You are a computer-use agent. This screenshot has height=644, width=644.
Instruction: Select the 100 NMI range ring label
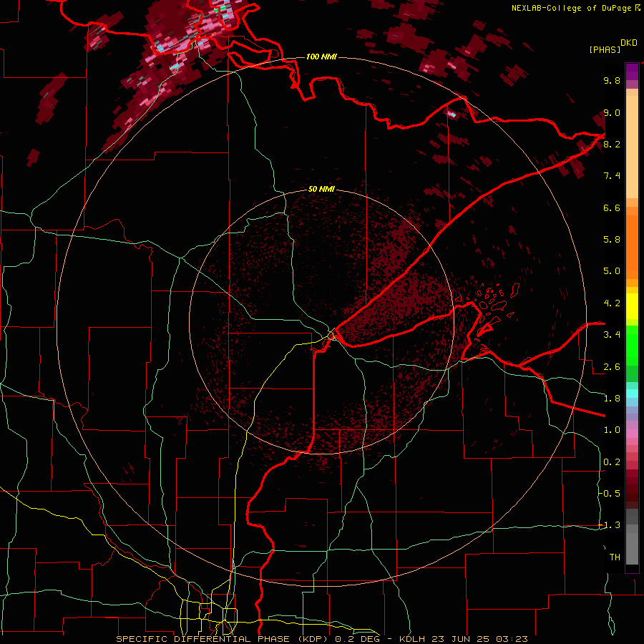coord(321,57)
